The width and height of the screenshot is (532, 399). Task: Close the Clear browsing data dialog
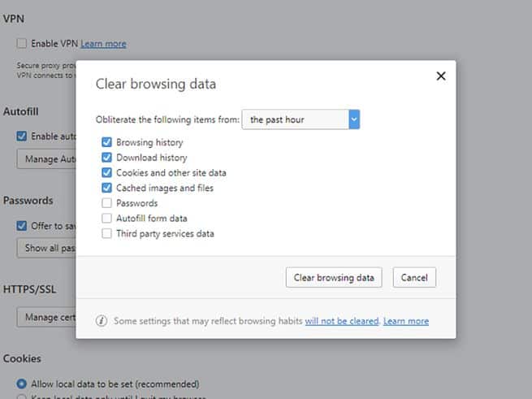pyautogui.click(x=441, y=76)
